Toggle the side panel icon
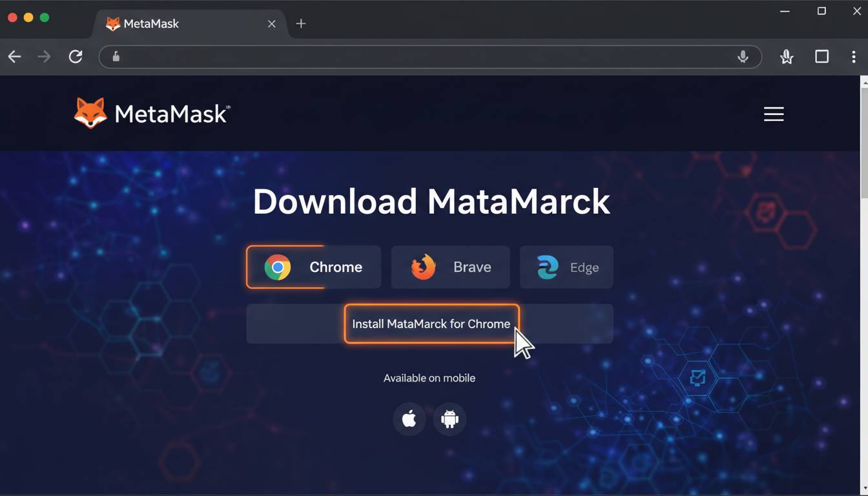Viewport: 868px width, 496px height. coord(821,57)
